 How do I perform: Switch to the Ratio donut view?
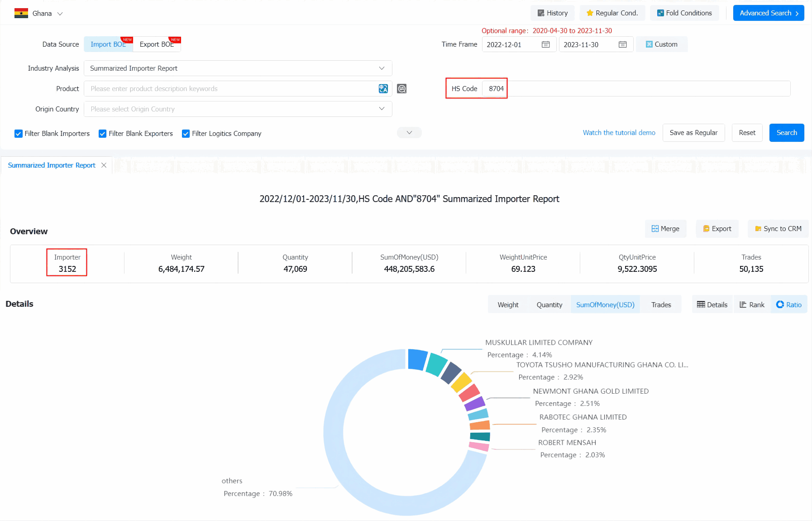point(789,305)
